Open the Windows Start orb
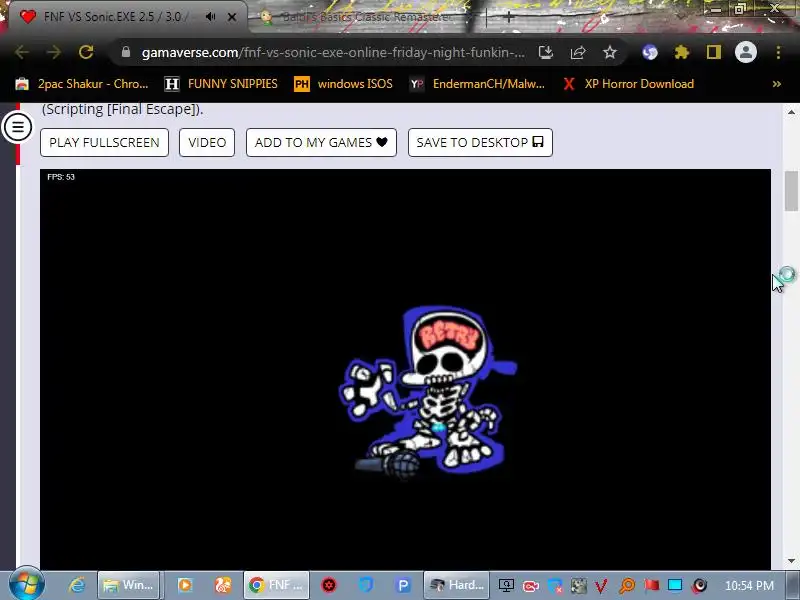This screenshot has height=600, width=800. point(26,584)
